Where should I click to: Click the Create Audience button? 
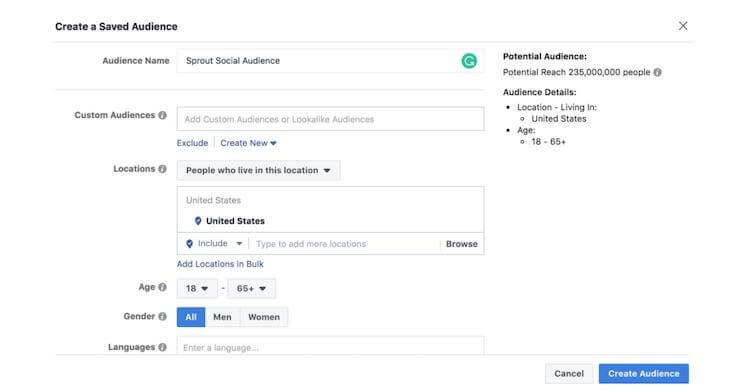[x=643, y=374]
